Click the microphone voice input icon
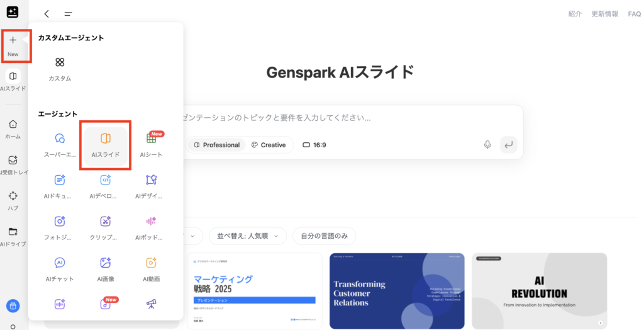644x330 pixels. tap(487, 145)
